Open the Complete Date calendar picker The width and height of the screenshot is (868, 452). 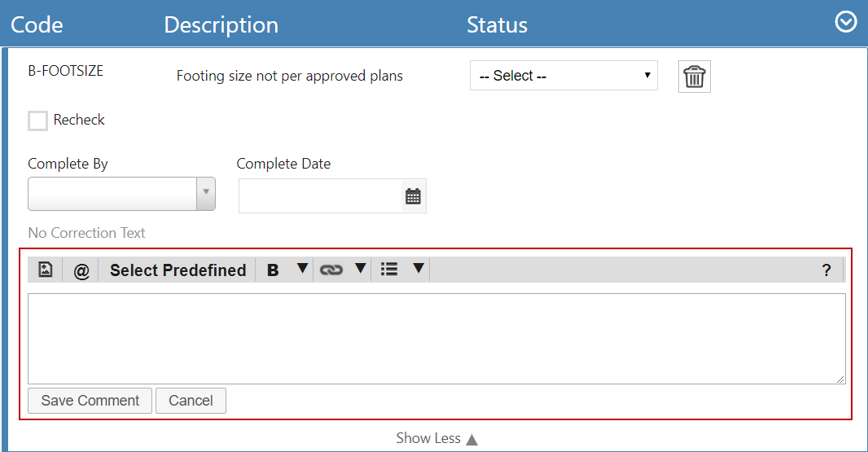(413, 196)
